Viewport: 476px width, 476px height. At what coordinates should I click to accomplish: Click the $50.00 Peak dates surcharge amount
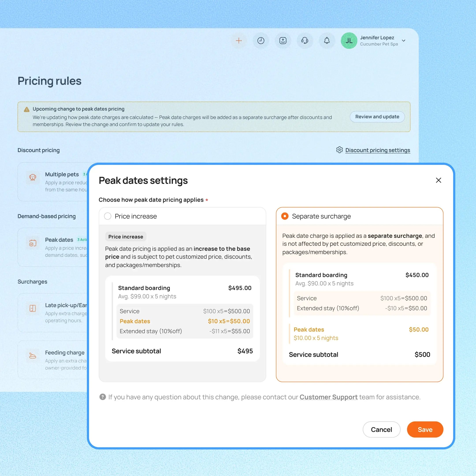[419, 329]
